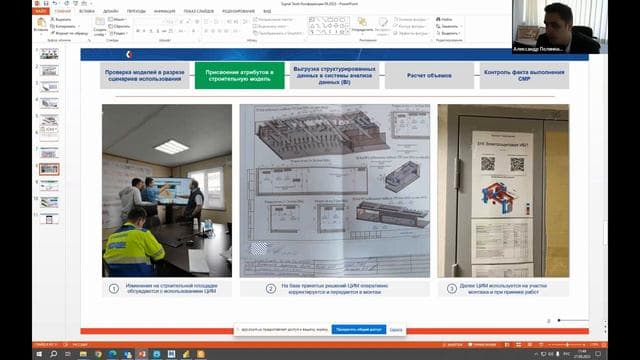The width and height of the screenshot is (640, 360).
Task: Open the Переходы (Transitions) ribbon tab
Action: coord(136,11)
